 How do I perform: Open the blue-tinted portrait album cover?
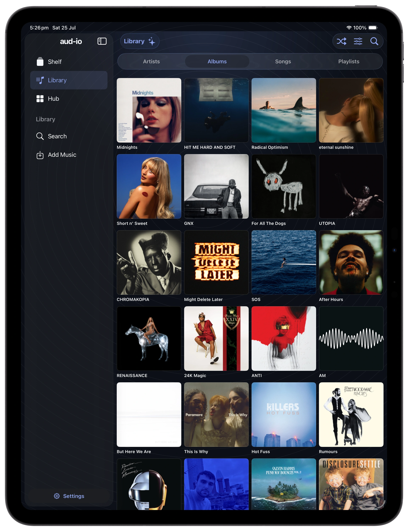(x=216, y=484)
